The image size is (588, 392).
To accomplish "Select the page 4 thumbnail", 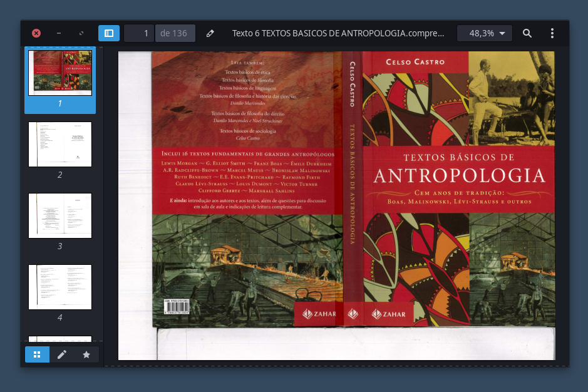I will pos(59,287).
